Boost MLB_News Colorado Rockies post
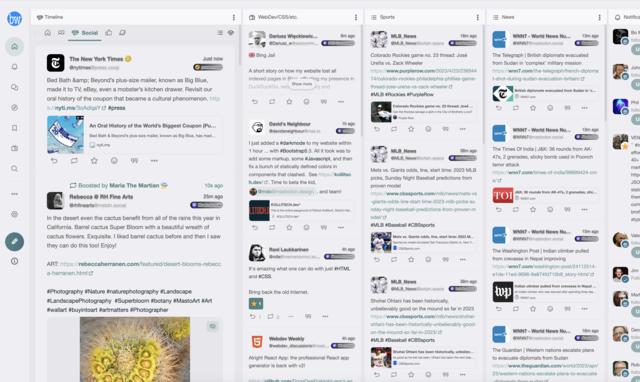This screenshot has width=640, height=382. pyautogui.click(x=394, y=129)
